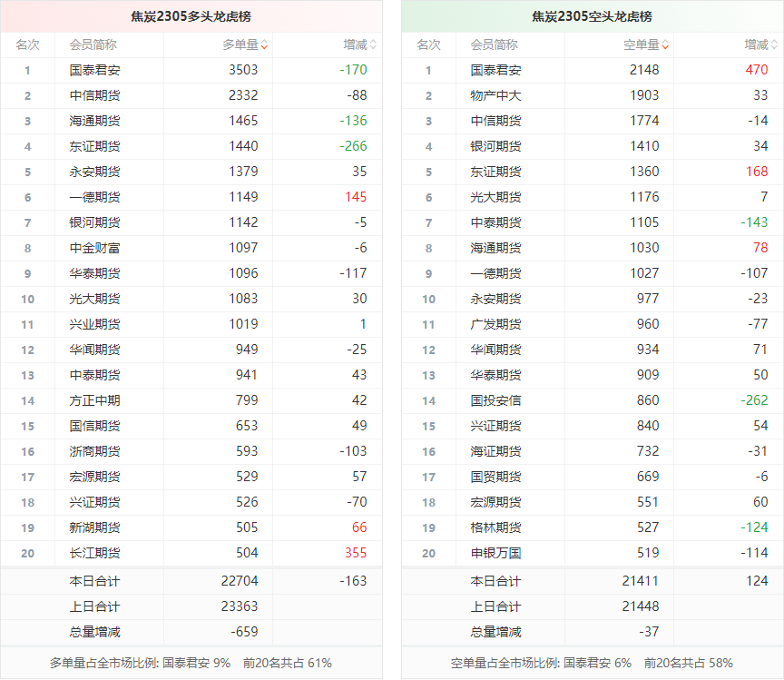Screen dimensions: 784x680
Task: Open member 中金财富 in long ranking
Action: tap(94, 248)
